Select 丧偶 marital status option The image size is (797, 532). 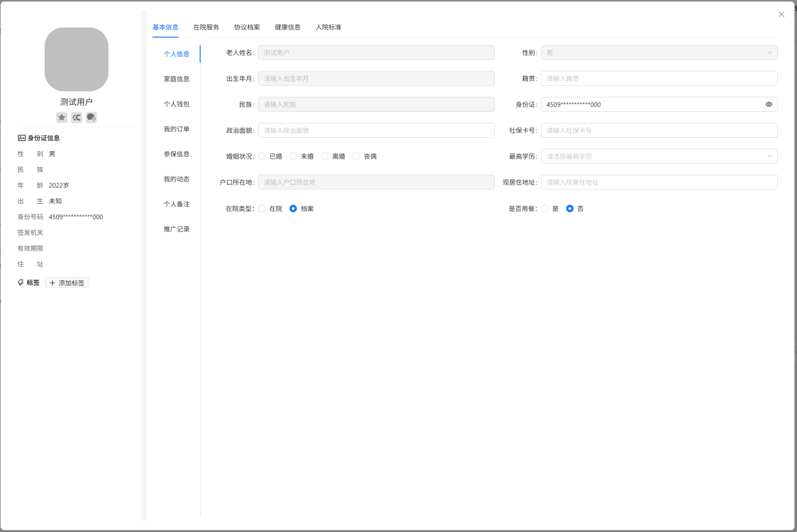[x=357, y=156]
